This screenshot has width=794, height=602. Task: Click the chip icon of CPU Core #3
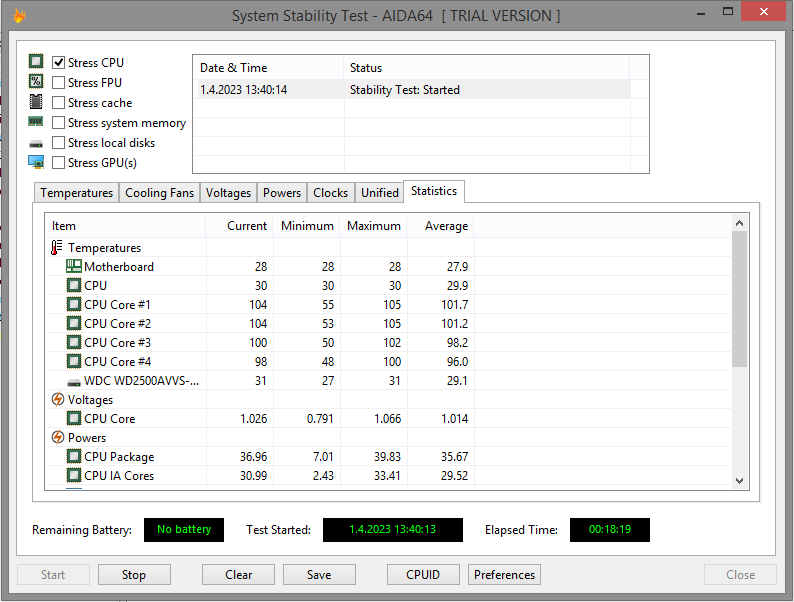point(74,342)
